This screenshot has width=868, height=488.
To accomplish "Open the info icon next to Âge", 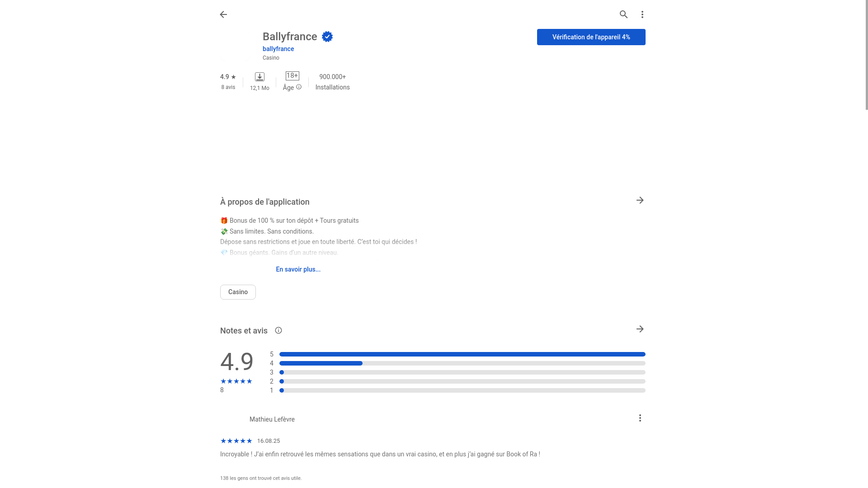I will click(299, 87).
